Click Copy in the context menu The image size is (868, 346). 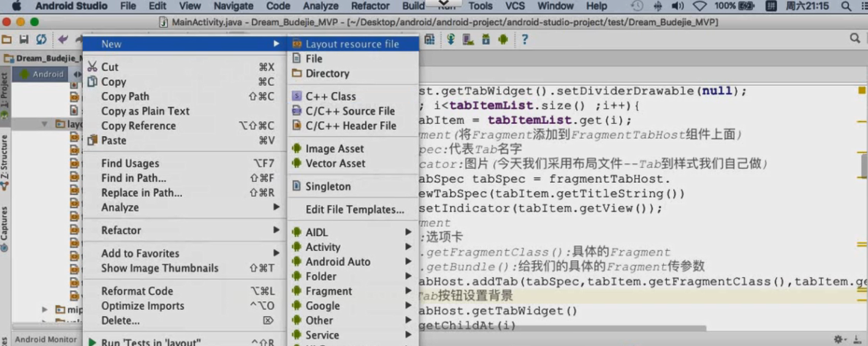(185, 82)
